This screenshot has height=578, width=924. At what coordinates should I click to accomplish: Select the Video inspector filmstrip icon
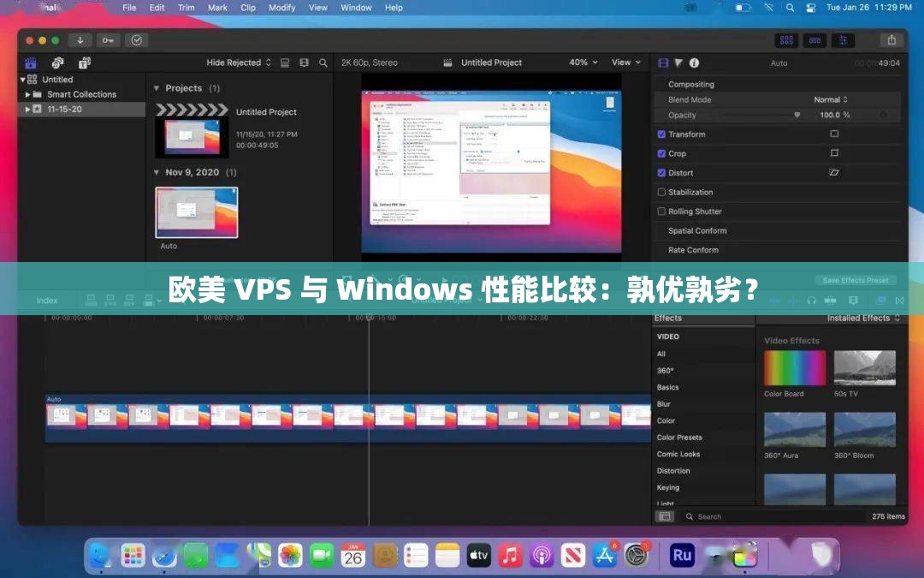[664, 63]
